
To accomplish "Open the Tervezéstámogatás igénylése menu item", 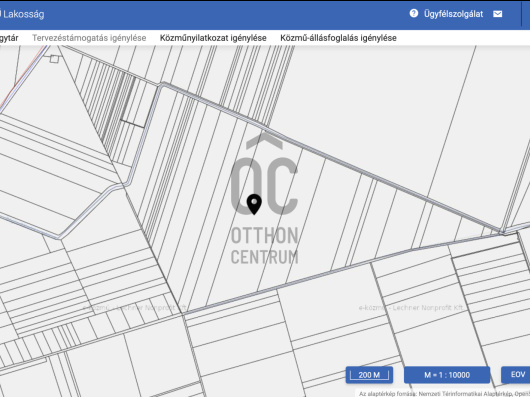I will [x=89, y=38].
